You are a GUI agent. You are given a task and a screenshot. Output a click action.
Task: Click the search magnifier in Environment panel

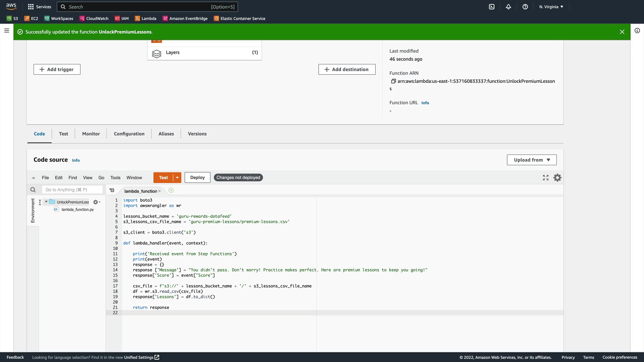pyautogui.click(x=33, y=190)
